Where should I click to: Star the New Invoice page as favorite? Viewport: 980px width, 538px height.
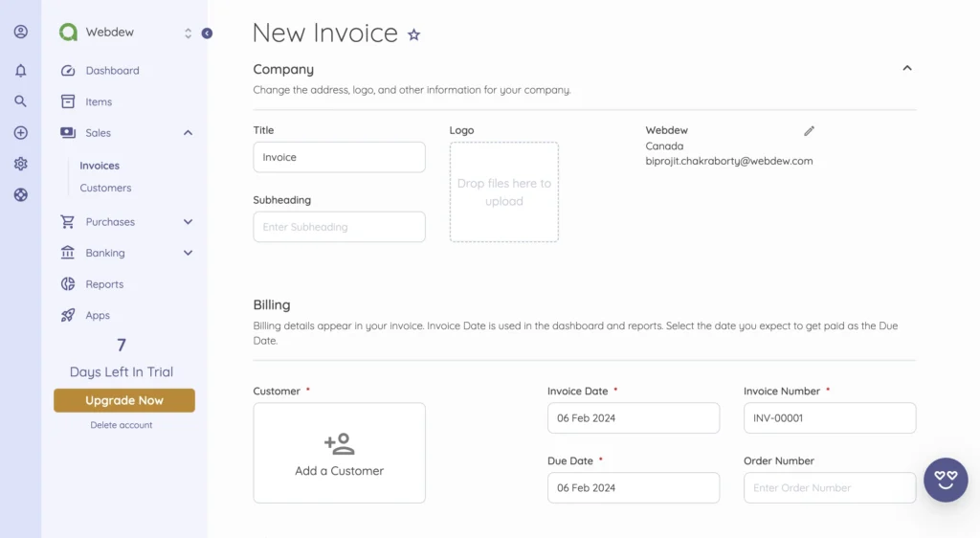(x=414, y=34)
